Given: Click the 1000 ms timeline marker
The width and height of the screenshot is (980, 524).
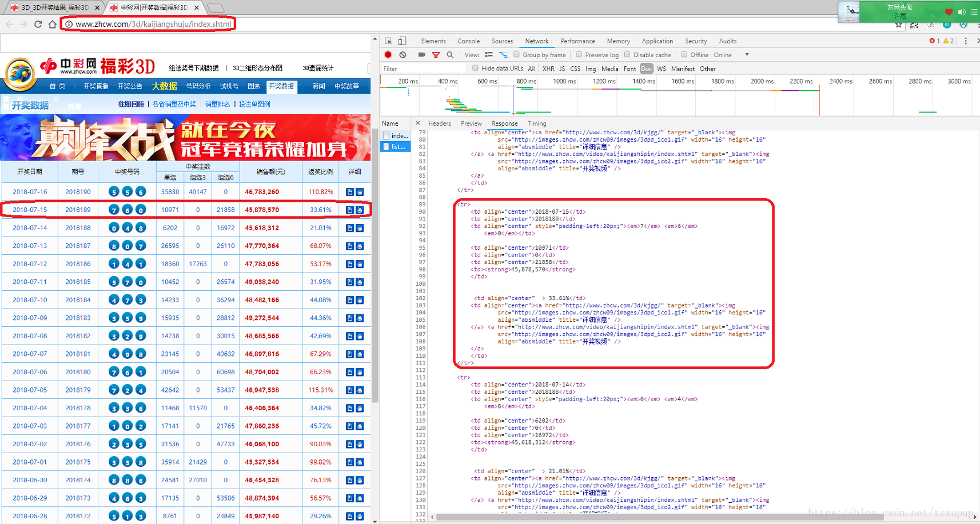Looking at the screenshot, I should click(564, 81).
